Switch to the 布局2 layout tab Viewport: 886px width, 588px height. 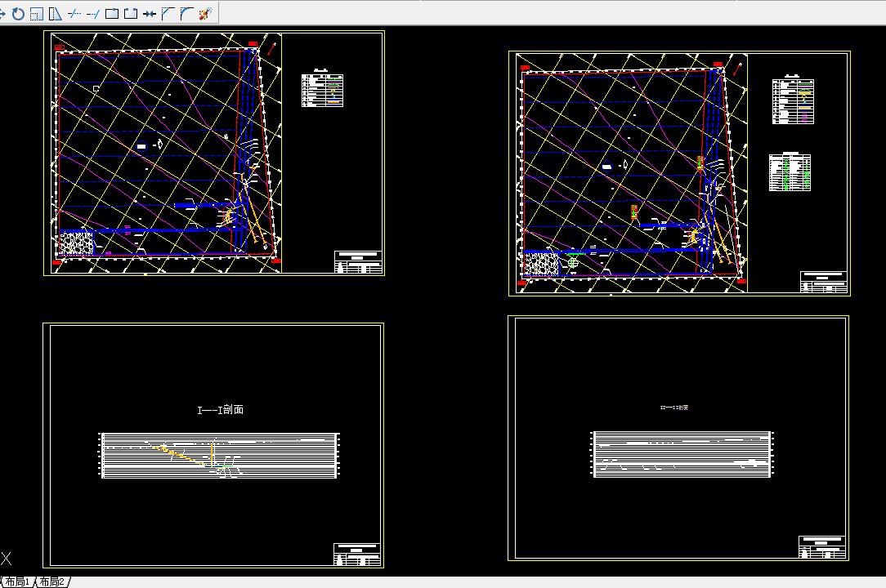(52, 581)
